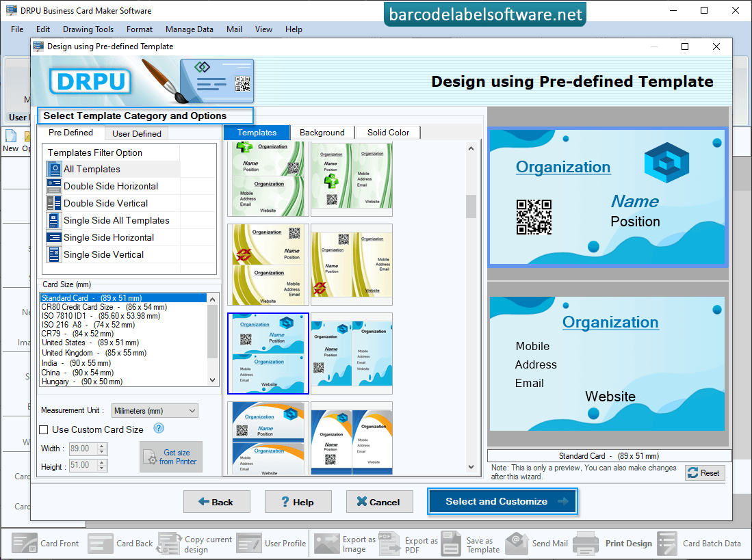
Task: Click the Height input field
Action: pos(83,465)
